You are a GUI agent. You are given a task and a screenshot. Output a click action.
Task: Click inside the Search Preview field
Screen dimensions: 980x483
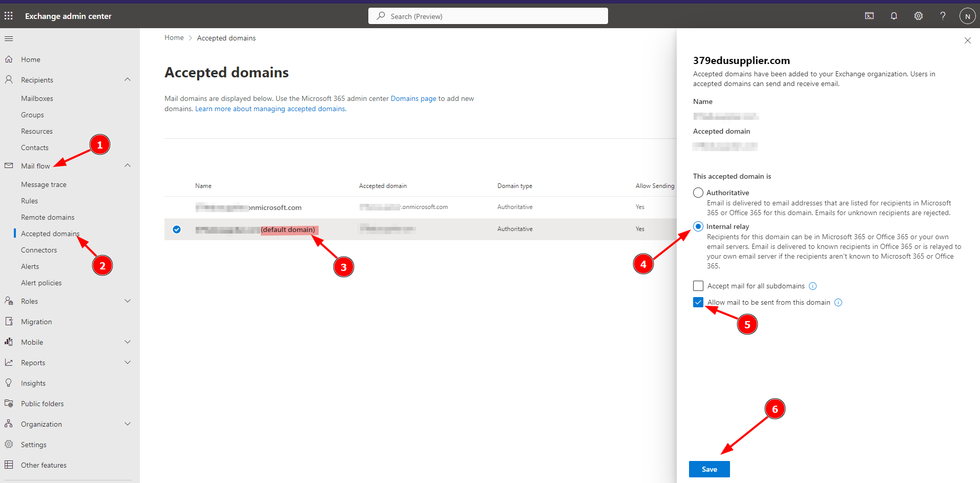point(488,16)
